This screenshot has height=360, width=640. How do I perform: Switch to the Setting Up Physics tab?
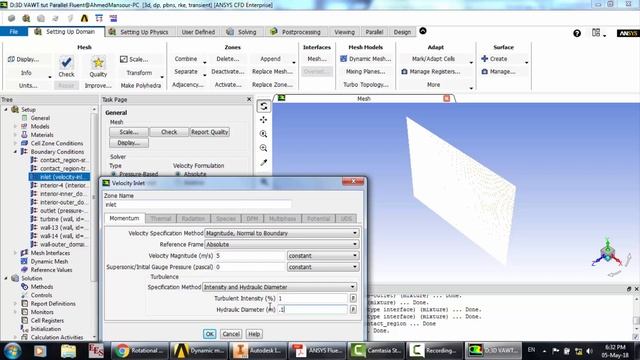click(140, 32)
